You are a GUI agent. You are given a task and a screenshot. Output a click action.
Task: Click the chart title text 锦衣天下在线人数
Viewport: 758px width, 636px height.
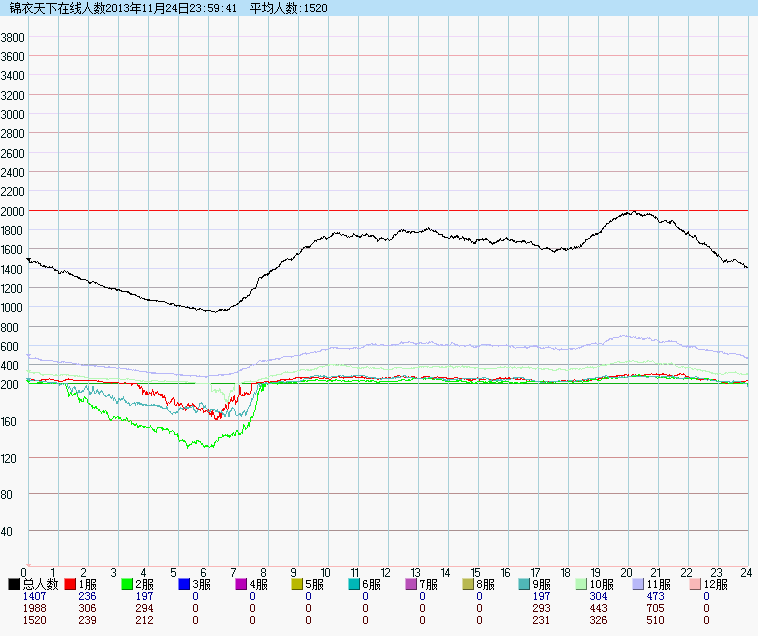(56, 8)
